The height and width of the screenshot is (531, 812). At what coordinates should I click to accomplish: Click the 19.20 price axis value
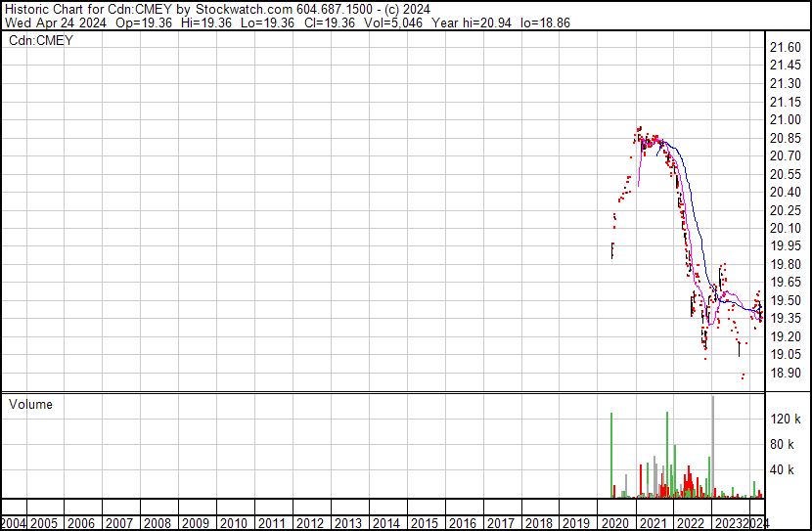point(786,336)
